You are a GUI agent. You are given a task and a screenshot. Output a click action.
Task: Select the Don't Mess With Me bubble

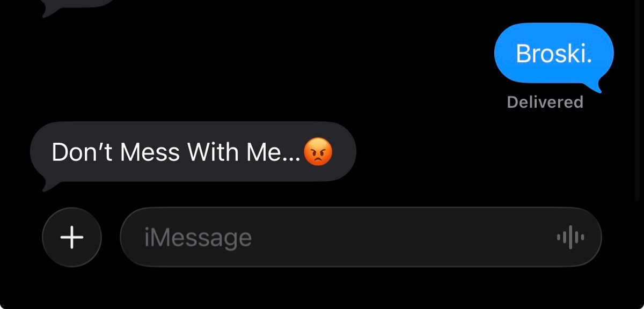click(x=193, y=152)
